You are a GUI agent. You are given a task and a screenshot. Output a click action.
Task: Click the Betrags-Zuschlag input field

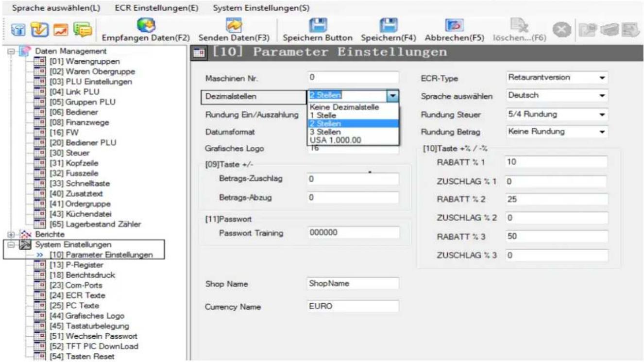(x=352, y=179)
